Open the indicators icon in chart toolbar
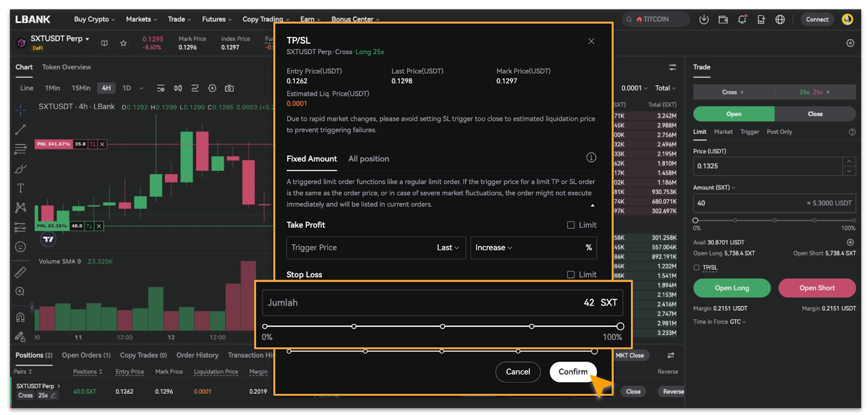Viewport: 868px width, 415px height. click(195, 88)
